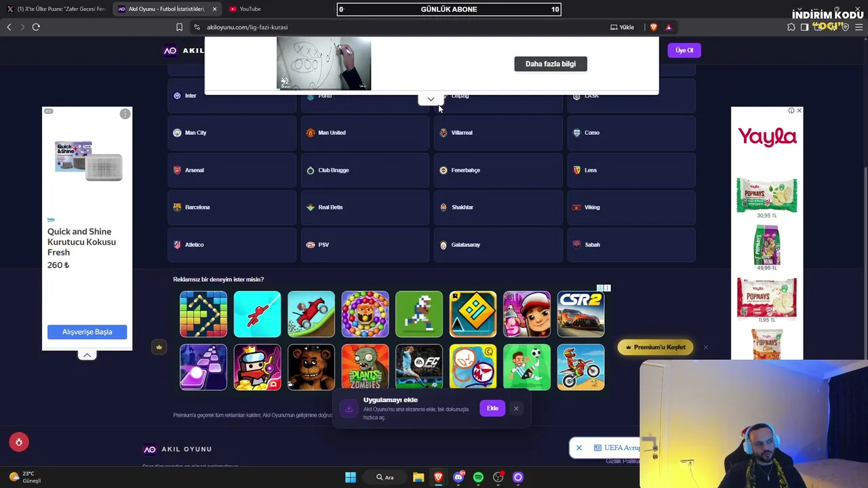This screenshot has width=868, height=488.
Task: Open Discord from the taskbar
Action: click(x=458, y=477)
